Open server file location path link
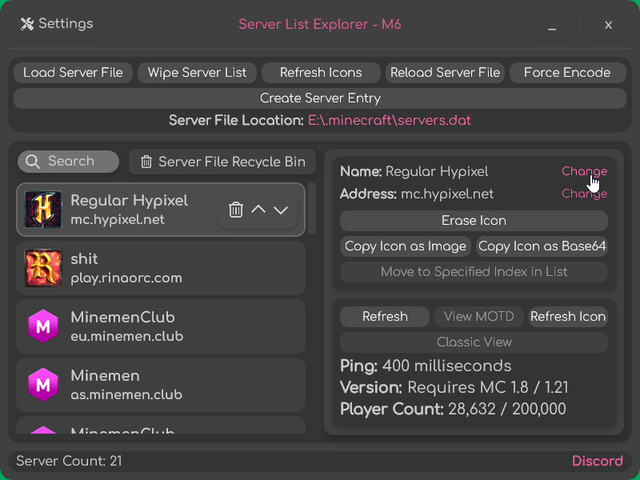Viewport: 640px width, 480px height. point(389,120)
